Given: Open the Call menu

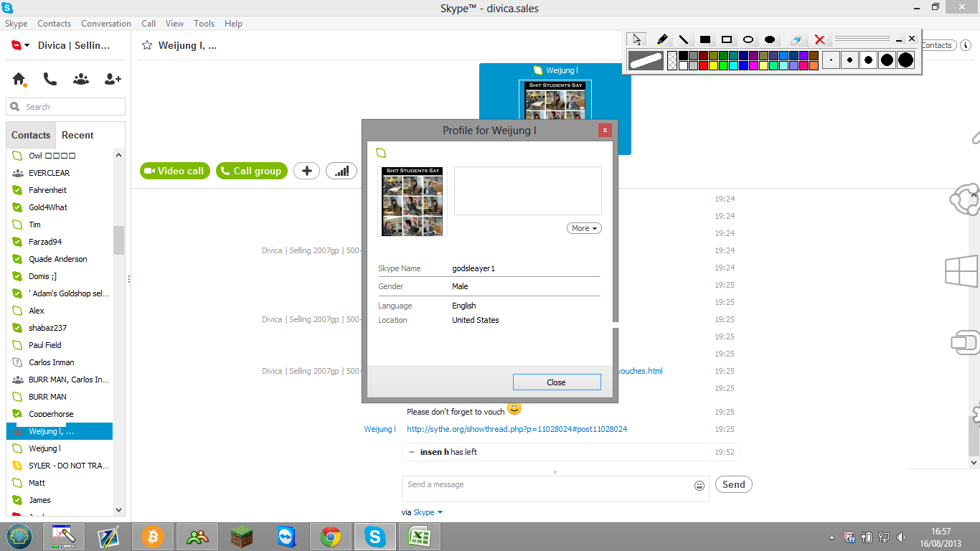Looking at the screenshot, I should (149, 24).
